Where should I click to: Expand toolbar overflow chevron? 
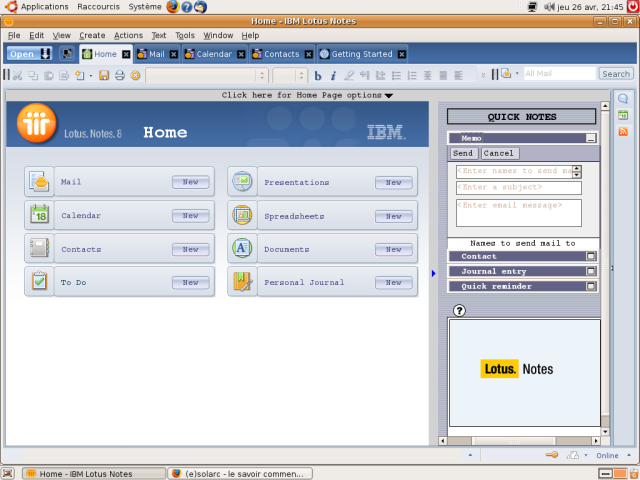(x=483, y=75)
